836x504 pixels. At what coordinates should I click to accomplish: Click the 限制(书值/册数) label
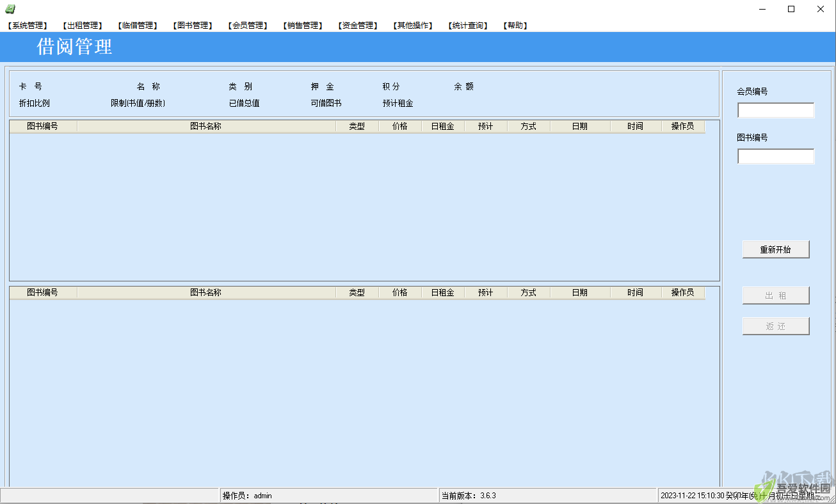click(x=138, y=103)
